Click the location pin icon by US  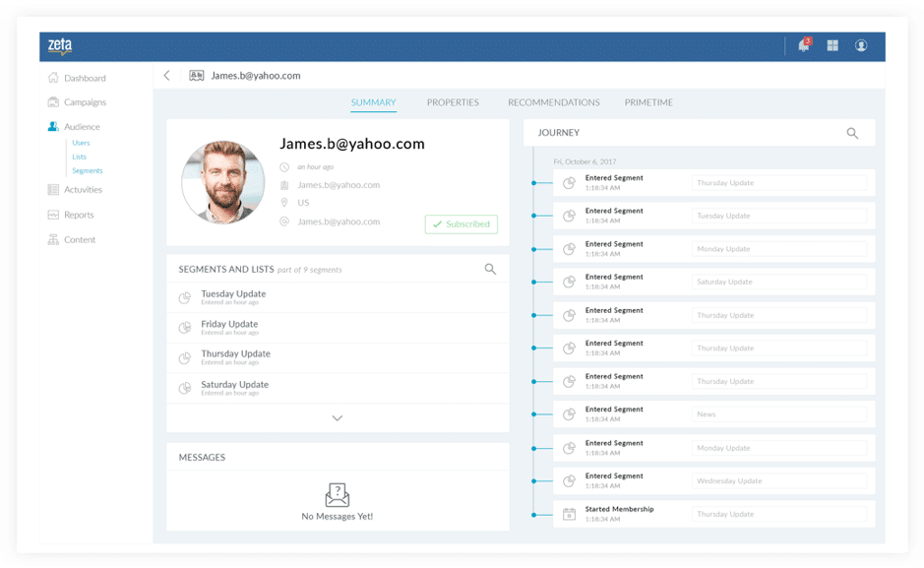click(x=284, y=203)
